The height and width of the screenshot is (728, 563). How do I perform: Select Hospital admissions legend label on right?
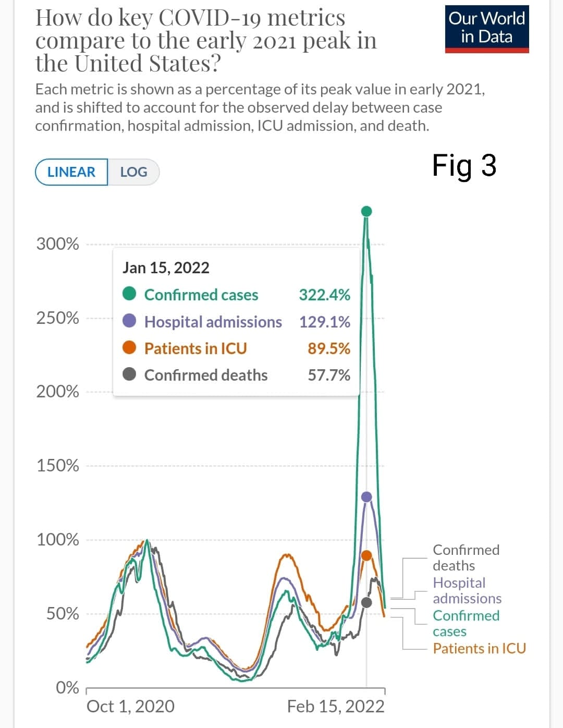[x=467, y=590]
